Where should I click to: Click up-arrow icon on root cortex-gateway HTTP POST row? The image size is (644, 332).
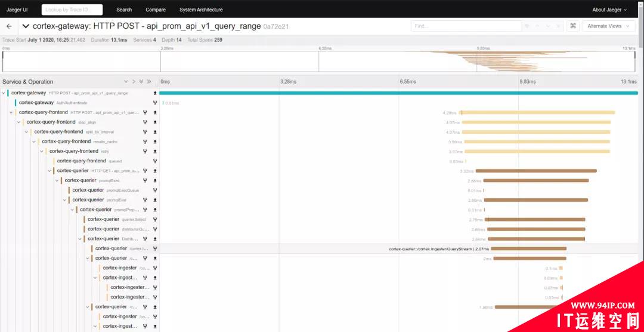coord(155,93)
